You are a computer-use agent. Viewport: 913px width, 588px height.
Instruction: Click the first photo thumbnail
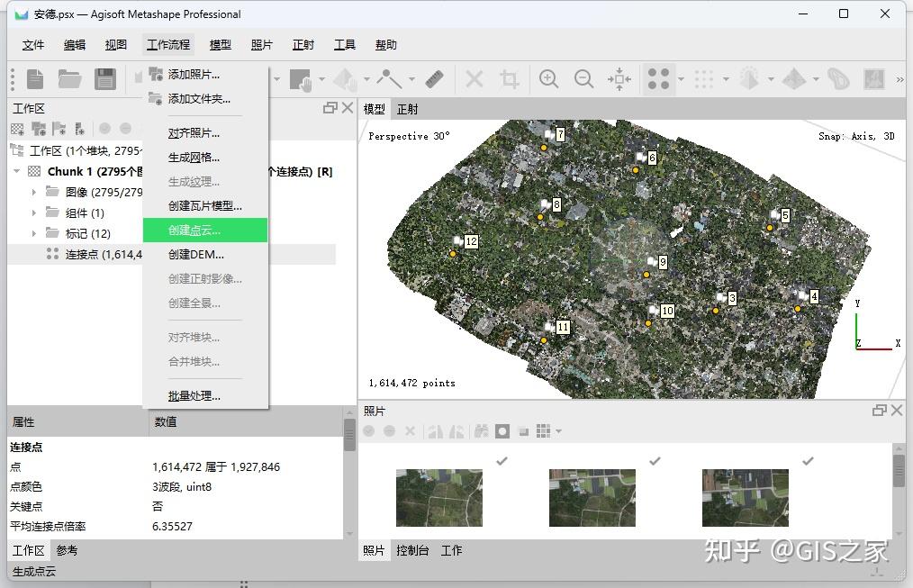tap(438, 497)
